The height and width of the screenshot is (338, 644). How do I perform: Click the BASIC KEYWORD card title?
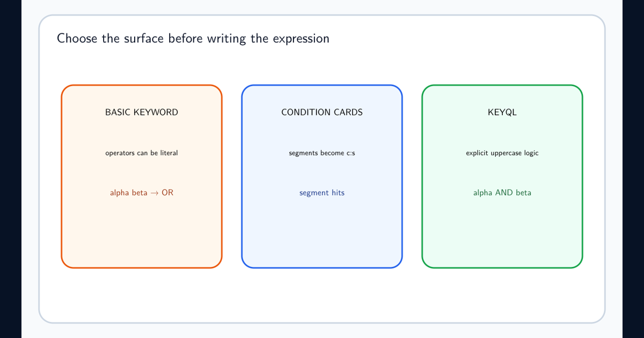click(x=142, y=112)
